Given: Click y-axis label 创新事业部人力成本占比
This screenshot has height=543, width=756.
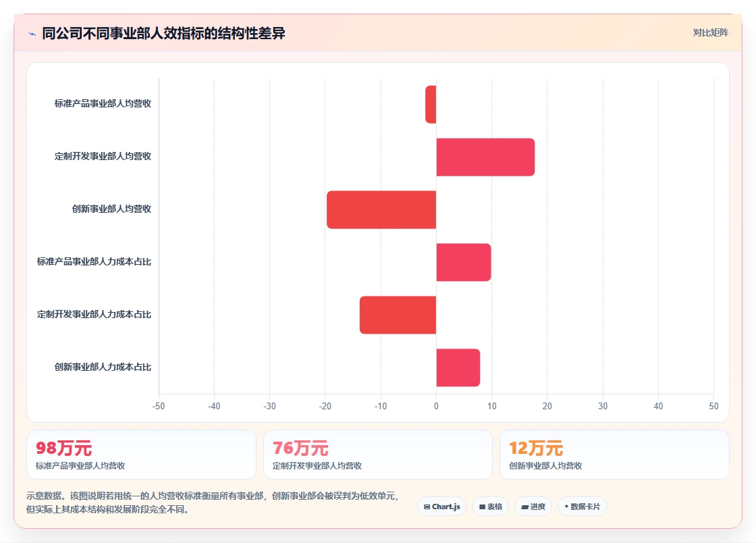Looking at the screenshot, I should [x=103, y=367].
